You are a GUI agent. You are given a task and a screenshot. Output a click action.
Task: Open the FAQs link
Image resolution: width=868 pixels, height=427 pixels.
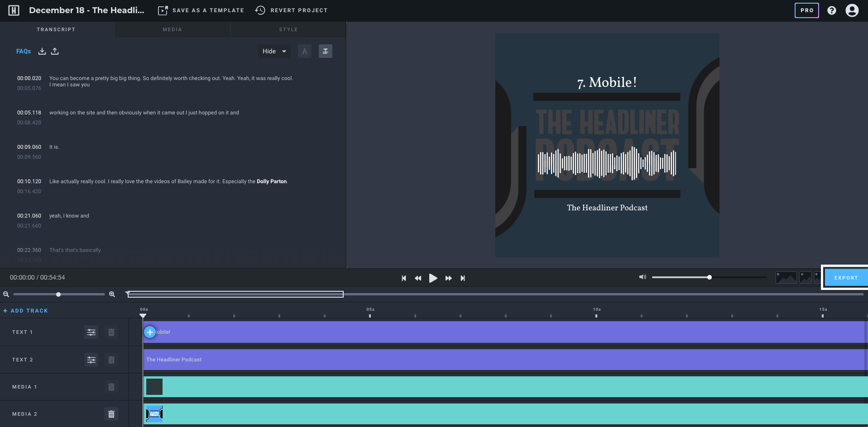24,51
